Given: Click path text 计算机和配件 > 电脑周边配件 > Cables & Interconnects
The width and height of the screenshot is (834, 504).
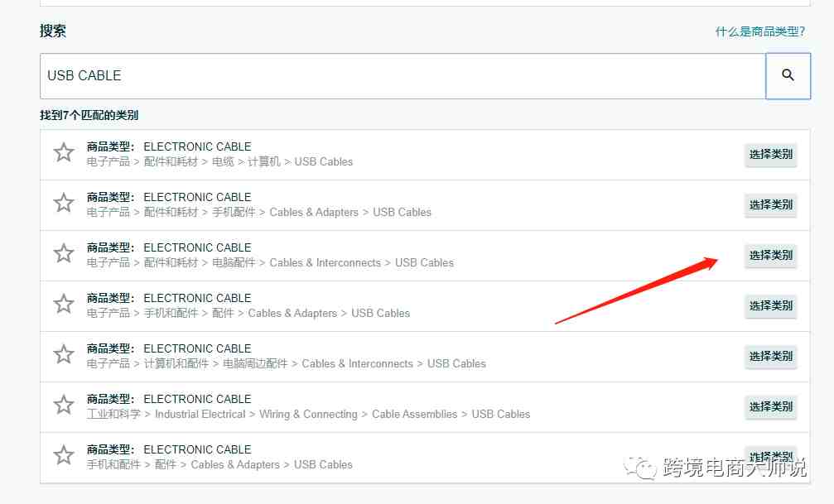Looking at the screenshot, I should pyautogui.click(x=287, y=363).
